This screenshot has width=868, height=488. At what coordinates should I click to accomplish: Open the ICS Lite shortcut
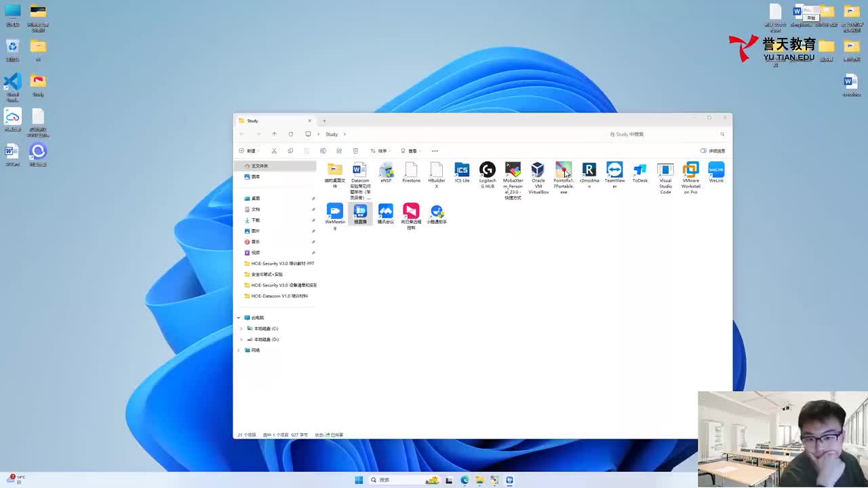point(462,173)
